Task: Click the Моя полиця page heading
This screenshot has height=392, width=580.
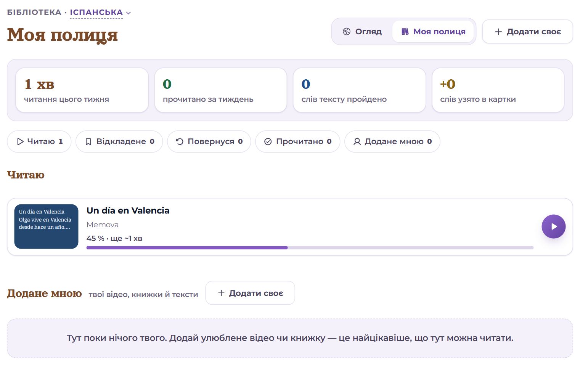Action: (x=63, y=35)
